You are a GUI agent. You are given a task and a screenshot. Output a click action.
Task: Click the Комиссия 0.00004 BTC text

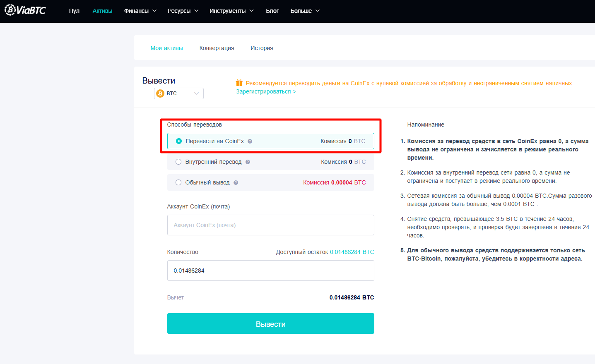(x=335, y=182)
